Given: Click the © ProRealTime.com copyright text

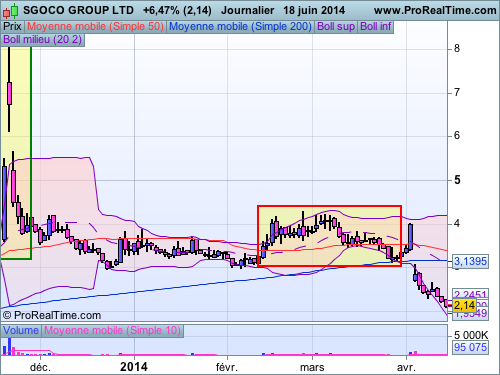Looking at the screenshot, I should pos(52,315).
